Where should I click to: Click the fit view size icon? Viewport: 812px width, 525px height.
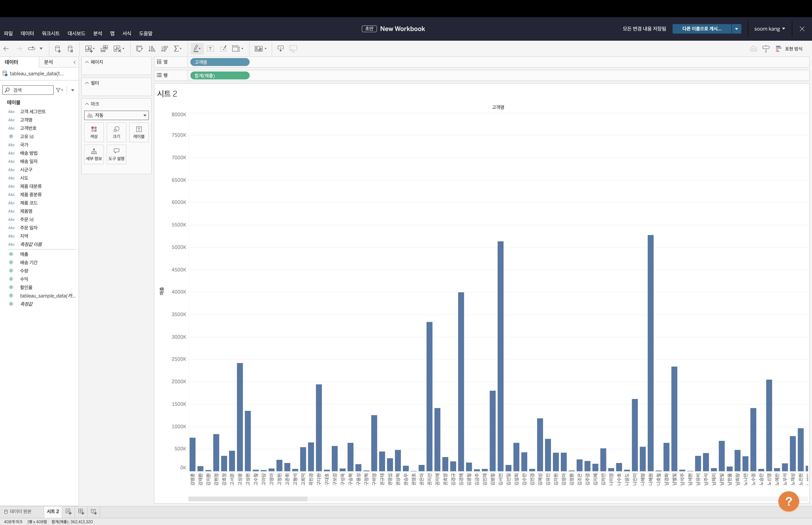(x=236, y=49)
